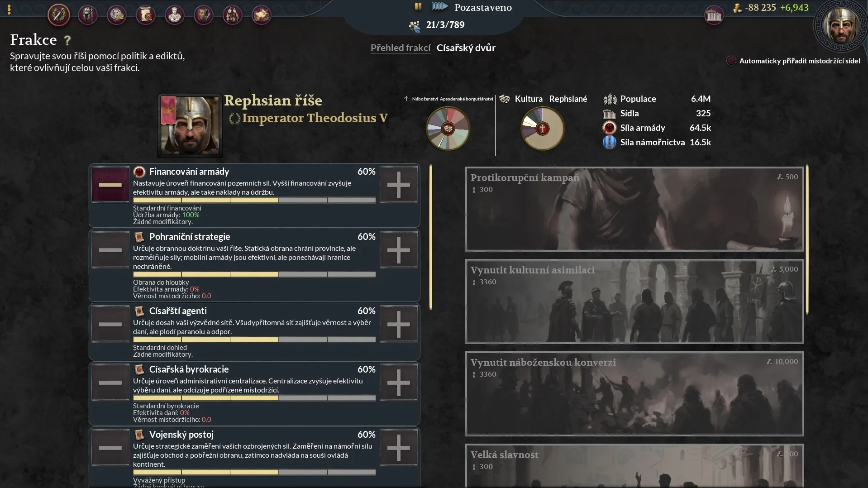Decrease Císařská byrokracie with minus button
The height and width of the screenshot is (488, 868).
(x=110, y=383)
